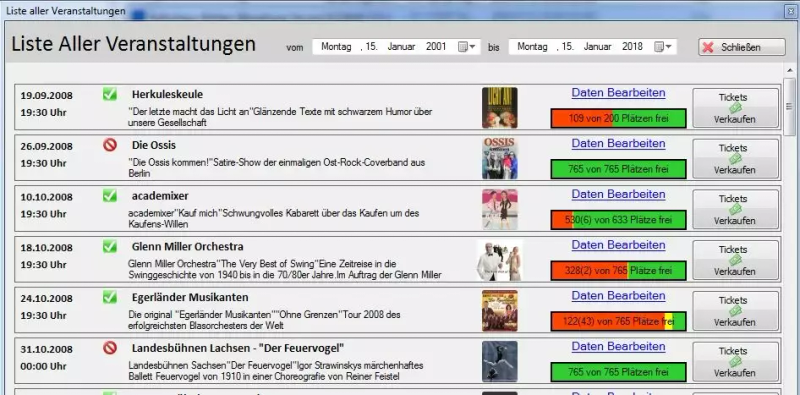Click the 109 von 200 Plätzen frei bar
800x395 pixels.
pyautogui.click(x=618, y=118)
